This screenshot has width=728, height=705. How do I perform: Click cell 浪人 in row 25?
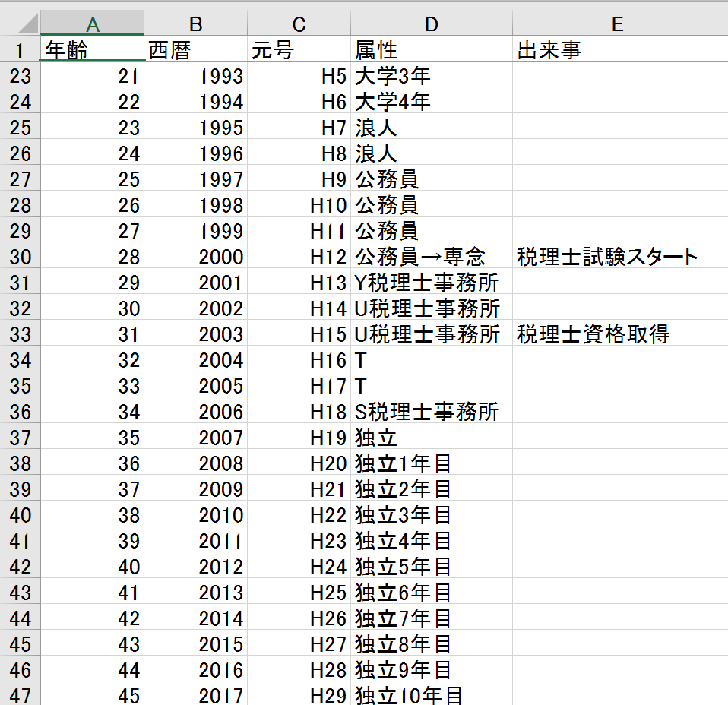[x=432, y=127]
